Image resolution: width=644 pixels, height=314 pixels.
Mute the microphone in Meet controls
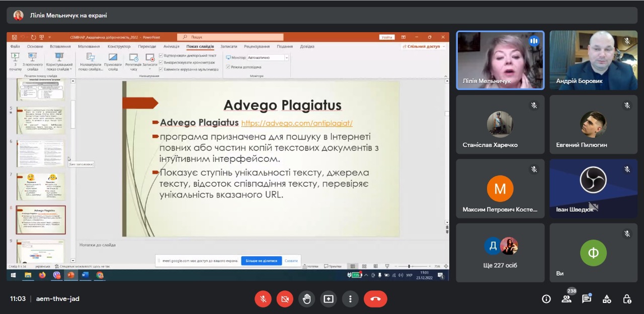tap(263, 299)
